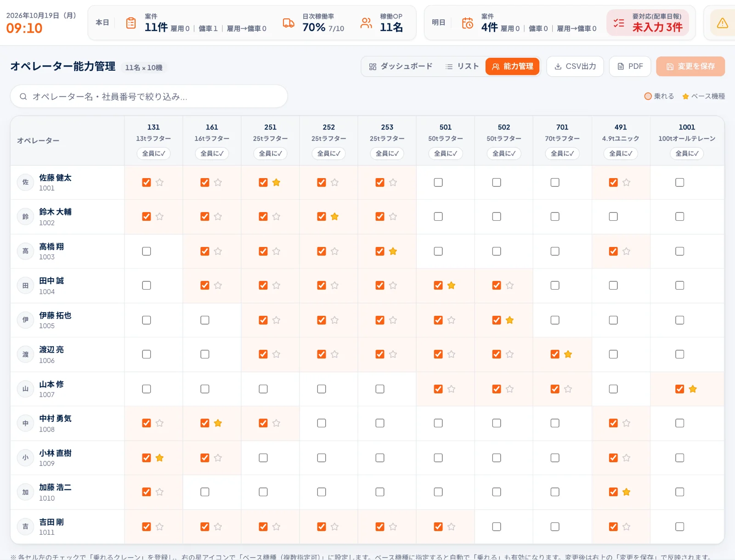
Task: Uncheck crane 251 for 吉田 剛
Action: click(263, 527)
